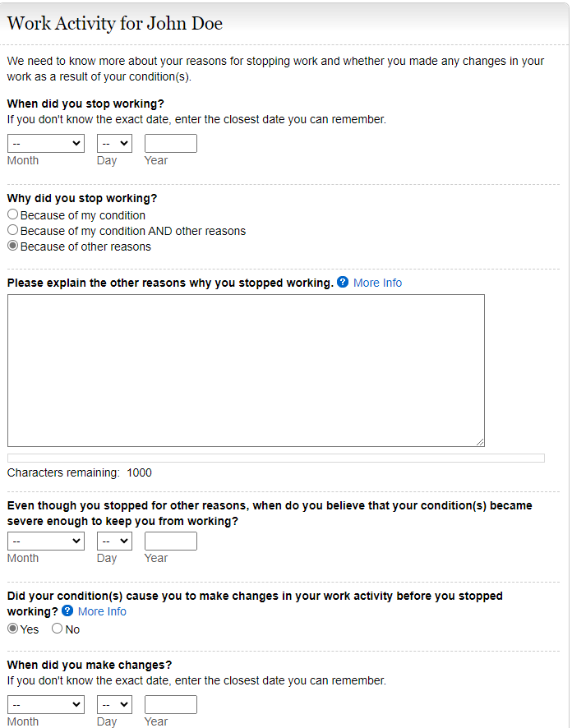Open 'More Info' link about work activity changes
This screenshot has width=572, height=728.
click(102, 611)
